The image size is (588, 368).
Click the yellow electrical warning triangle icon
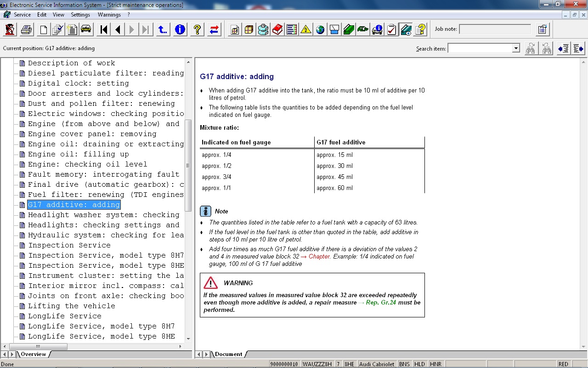306,30
